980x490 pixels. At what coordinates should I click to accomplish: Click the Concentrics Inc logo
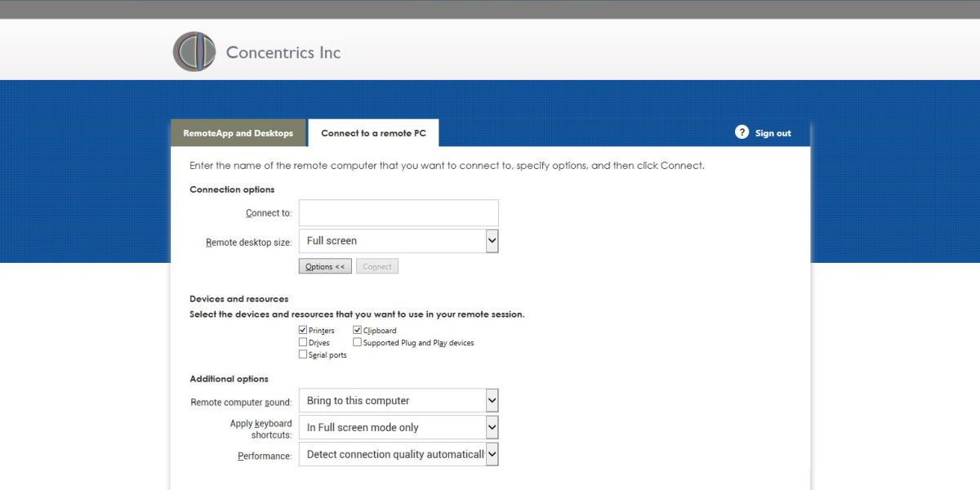tap(194, 51)
